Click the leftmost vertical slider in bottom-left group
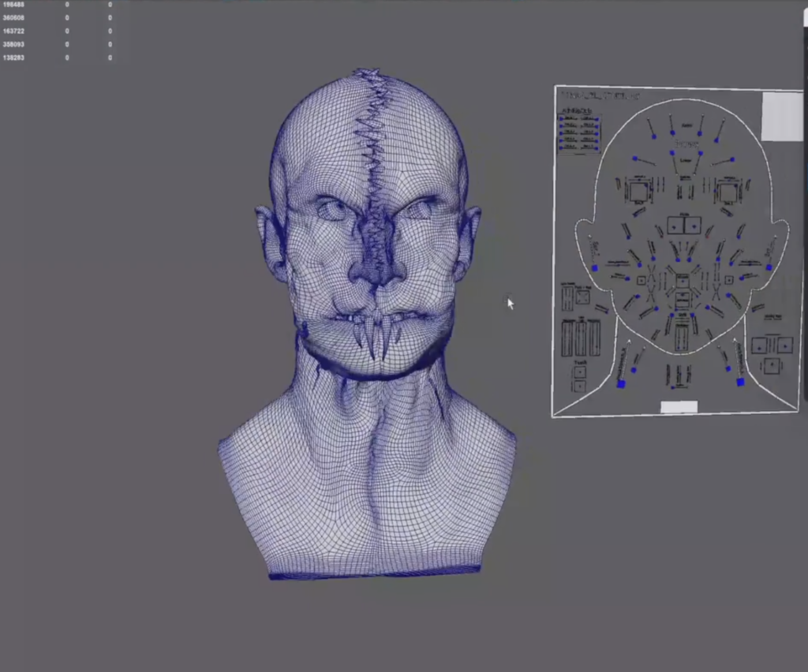 pyautogui.click(x=567, y=338)
